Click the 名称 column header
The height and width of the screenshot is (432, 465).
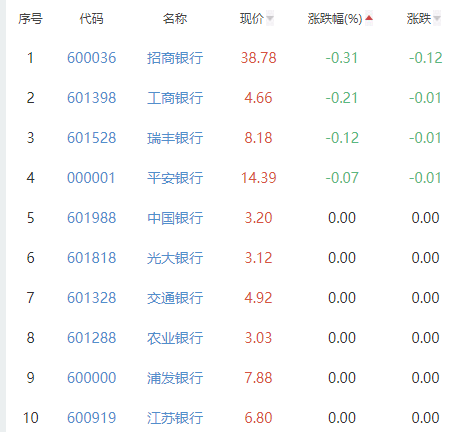pyautogui.click(x=175, y=19)
